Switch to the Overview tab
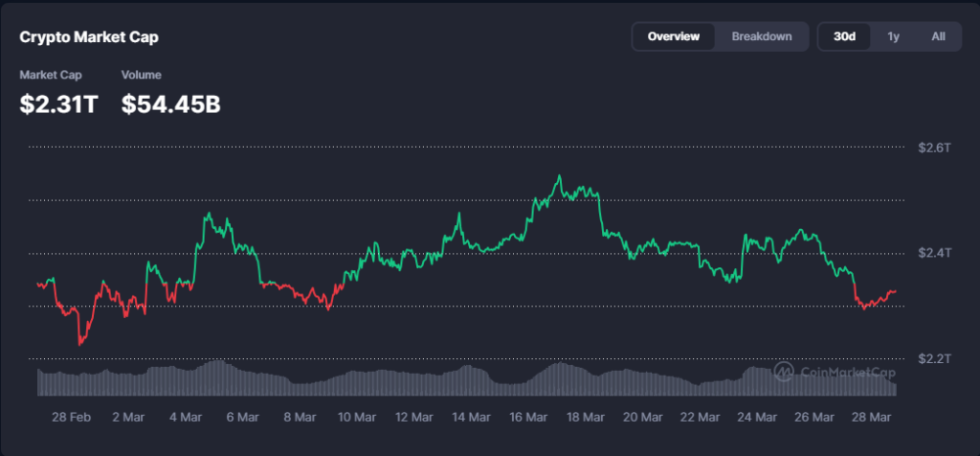Image resolution: width=980 pixels, height=456 pixels. point(673,36)
